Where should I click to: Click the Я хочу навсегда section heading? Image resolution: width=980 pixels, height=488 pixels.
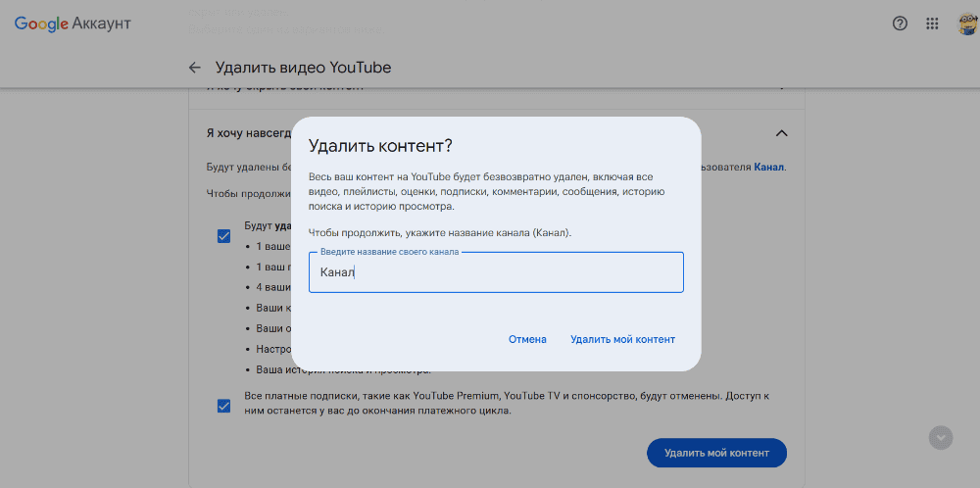pos(249,133)
